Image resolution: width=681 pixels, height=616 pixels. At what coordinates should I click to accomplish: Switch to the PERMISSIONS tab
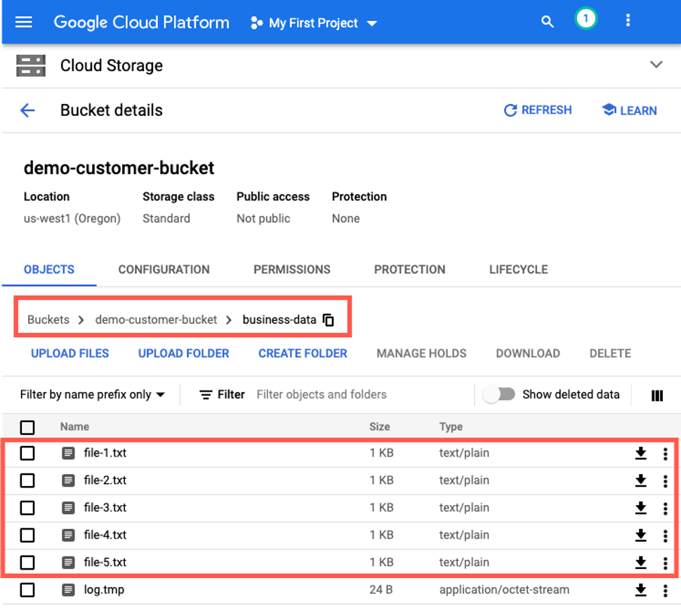(291, 269)
